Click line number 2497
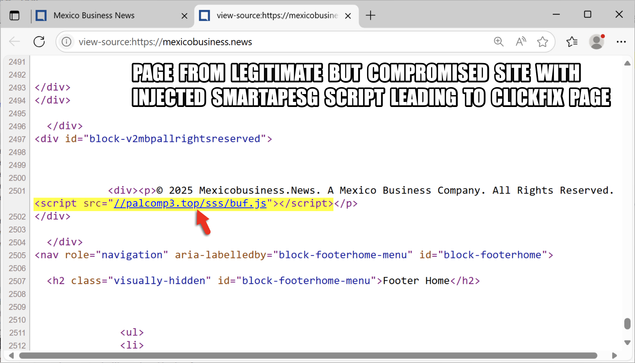This screenshot has width=635, height=363. pos(17,139)
